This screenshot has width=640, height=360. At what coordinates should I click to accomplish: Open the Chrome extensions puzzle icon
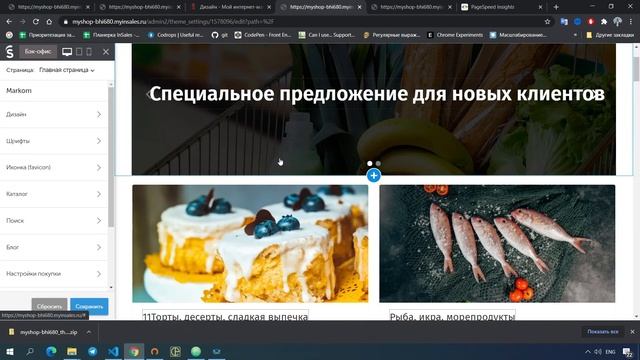click(x=604, y=22)
